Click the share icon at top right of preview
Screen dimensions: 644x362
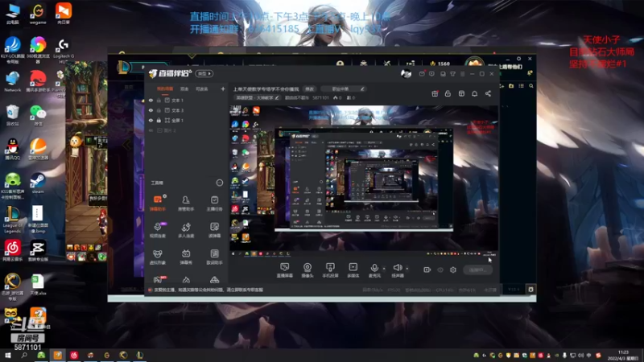[488, 93]
